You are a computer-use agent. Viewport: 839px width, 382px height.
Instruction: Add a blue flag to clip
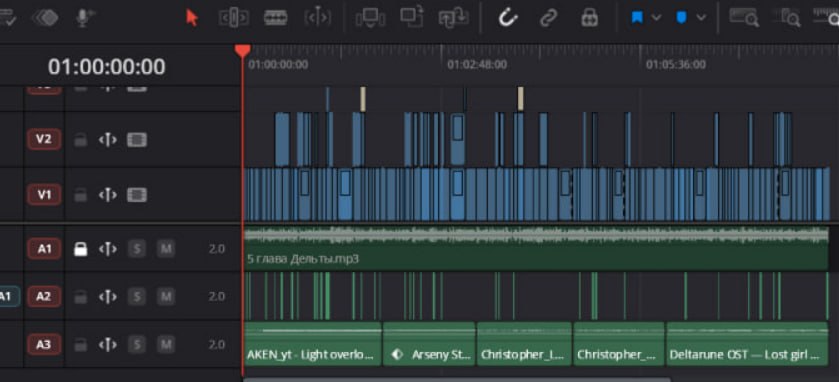[637, 18]
